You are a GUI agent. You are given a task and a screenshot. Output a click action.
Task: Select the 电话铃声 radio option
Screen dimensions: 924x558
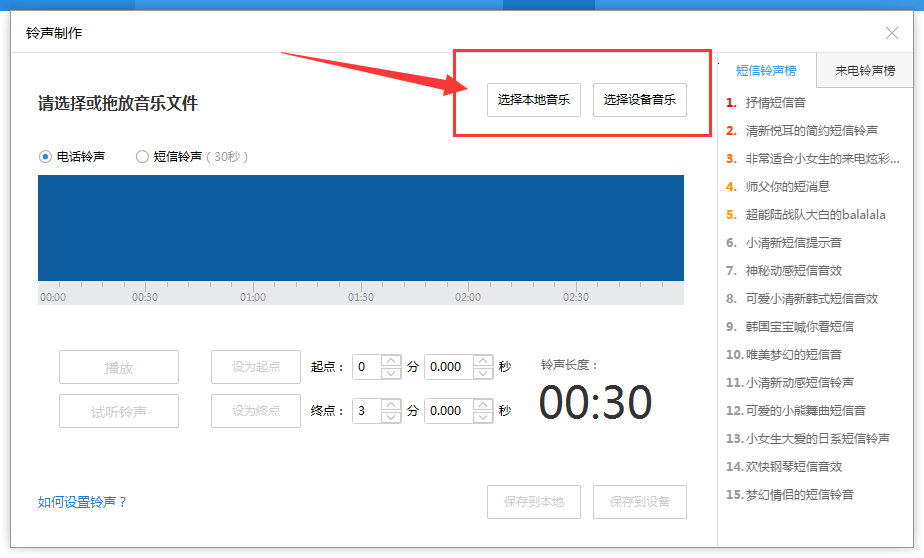click(x=45, y=157)
